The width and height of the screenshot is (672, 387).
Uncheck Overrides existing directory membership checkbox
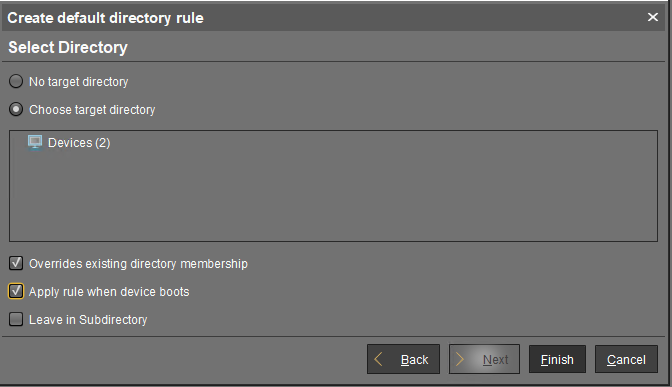pyautogui.click(x=16, y=263)
